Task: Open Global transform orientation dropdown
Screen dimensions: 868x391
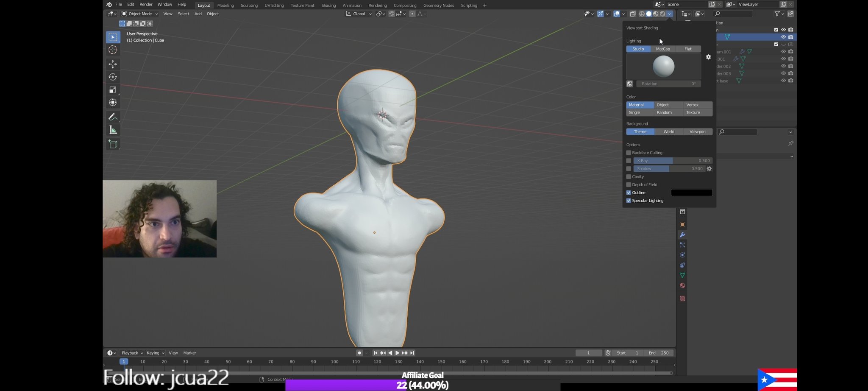Action: coord(359,14)
